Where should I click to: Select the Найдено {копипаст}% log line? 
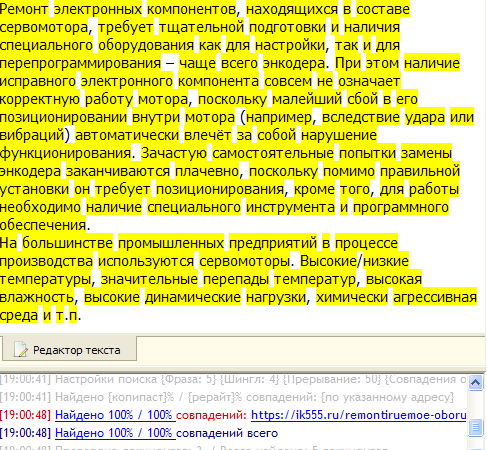227,397
